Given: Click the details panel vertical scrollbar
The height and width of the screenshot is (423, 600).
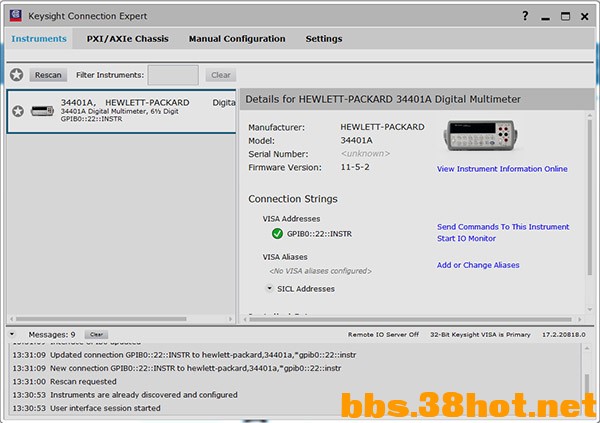Looking at the screenshot, I should [590, 197].
